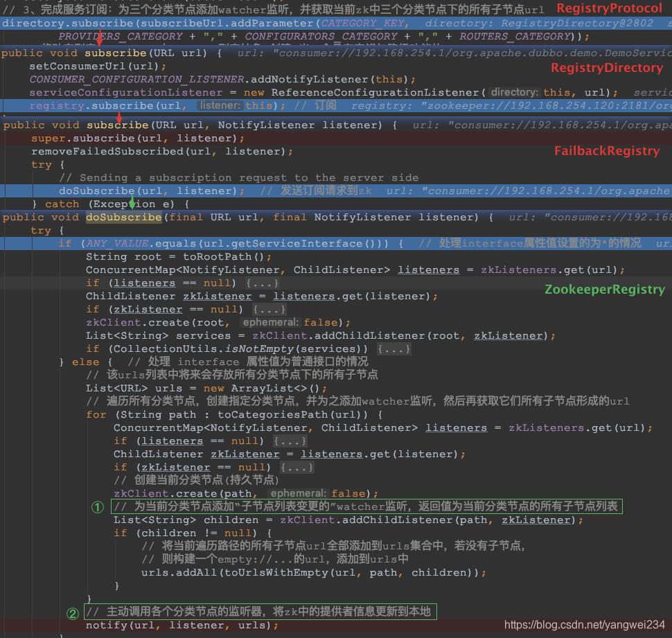Click the 'listener:' parameter hint
672x638 pixels.
click(220, 105)
